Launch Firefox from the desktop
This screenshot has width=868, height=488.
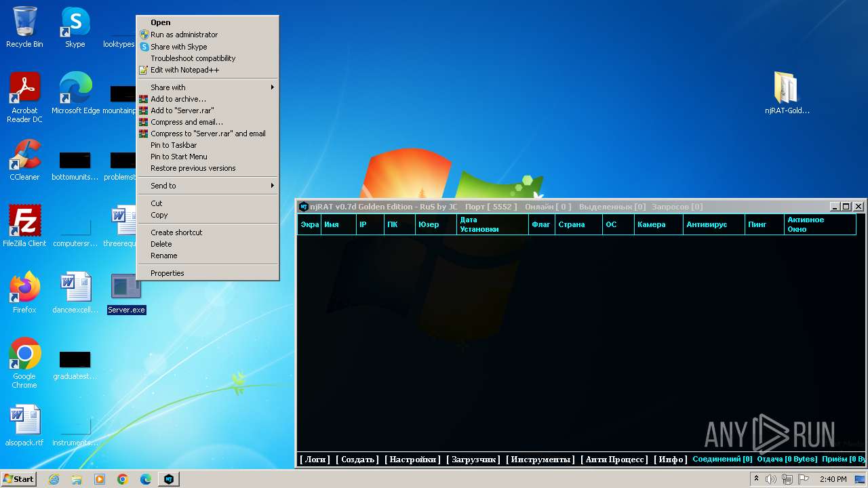[x=24, y=292]
